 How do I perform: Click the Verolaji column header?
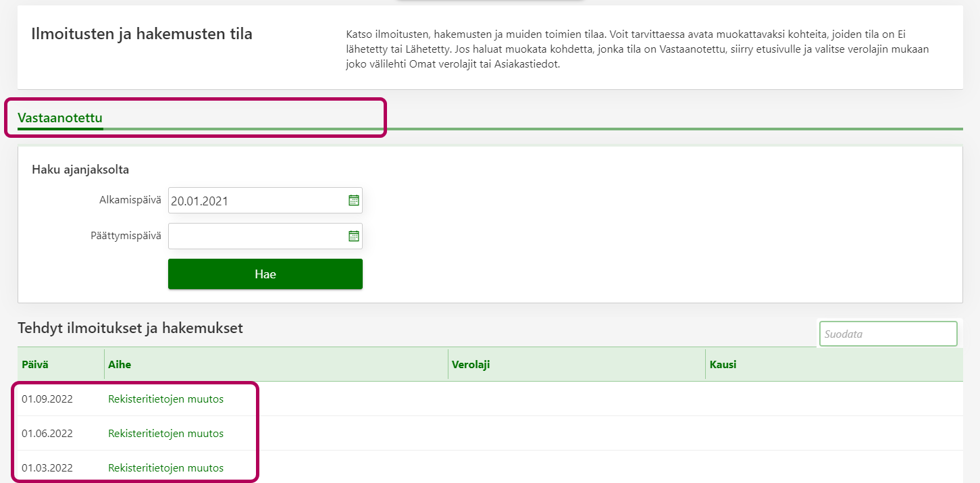pos(470,365)
